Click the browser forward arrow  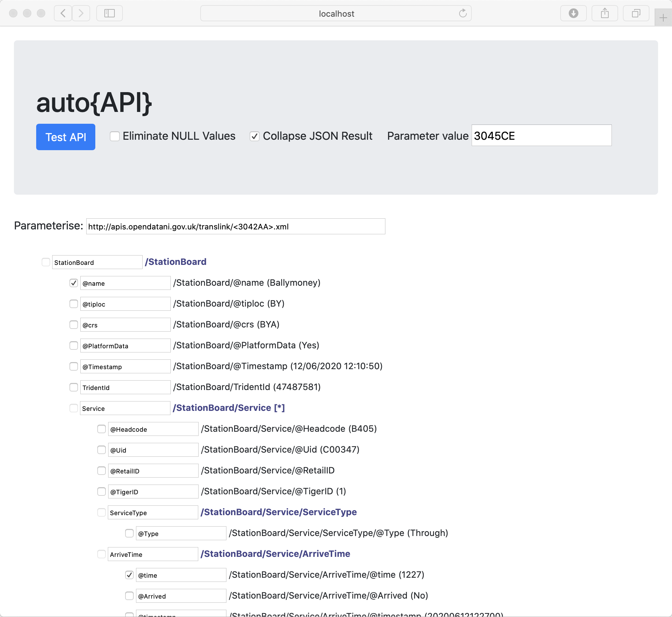click(81, 14)
